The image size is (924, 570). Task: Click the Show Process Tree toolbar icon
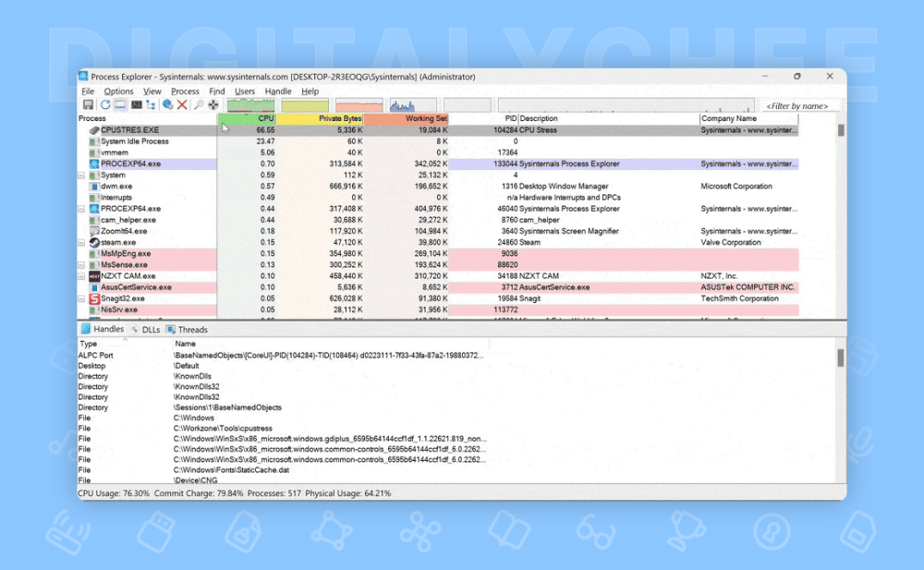(151, 105)
